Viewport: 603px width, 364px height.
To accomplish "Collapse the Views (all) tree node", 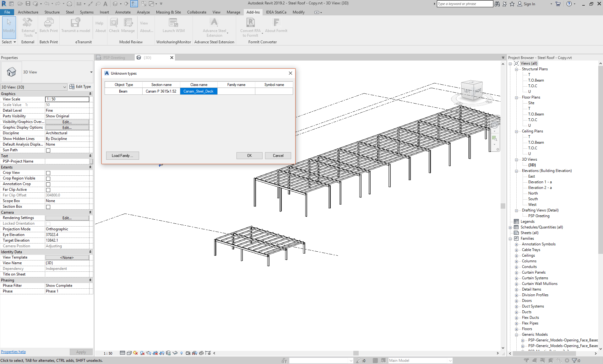I will [x=510, y=63].
